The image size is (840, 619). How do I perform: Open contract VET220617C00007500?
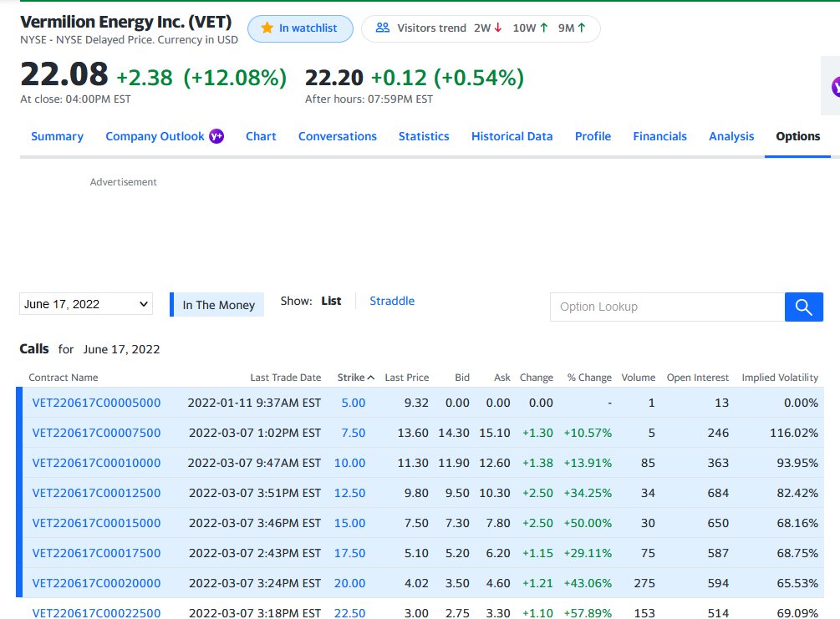(x=96, y=433)
